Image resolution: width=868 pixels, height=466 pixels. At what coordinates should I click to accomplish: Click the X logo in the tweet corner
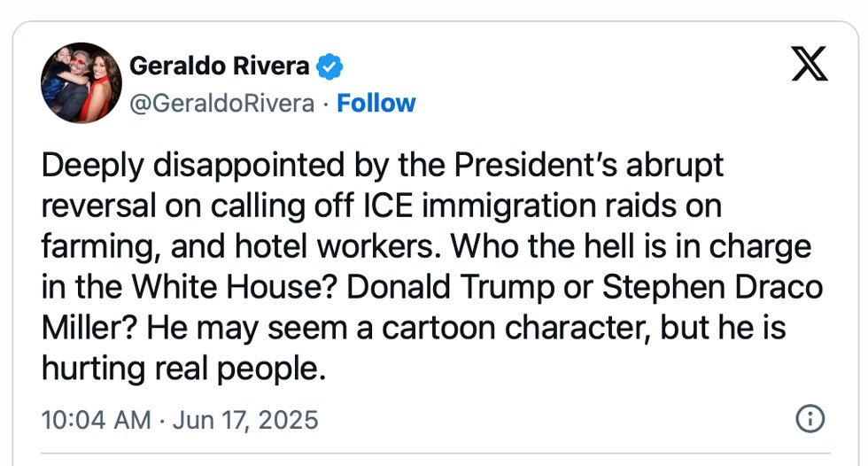[x=810, y=64]
